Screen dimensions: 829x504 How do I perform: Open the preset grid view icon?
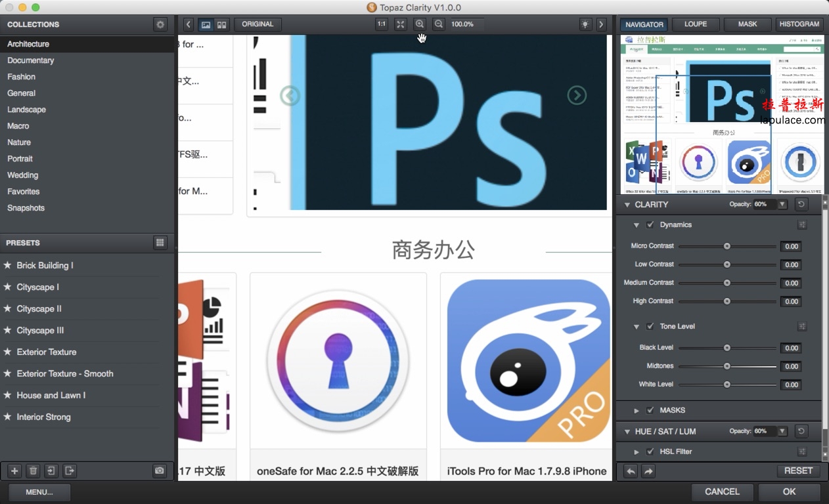(x=160, y=243)
